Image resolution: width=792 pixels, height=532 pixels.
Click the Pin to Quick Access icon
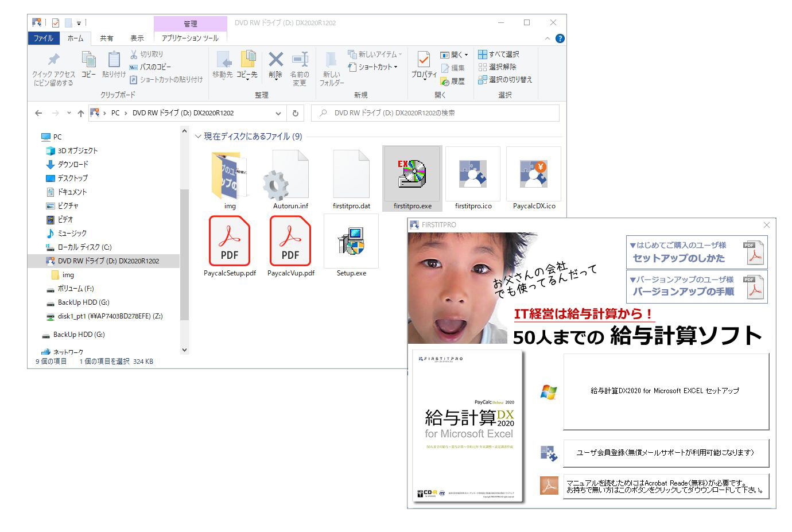(x=53, y=59)
